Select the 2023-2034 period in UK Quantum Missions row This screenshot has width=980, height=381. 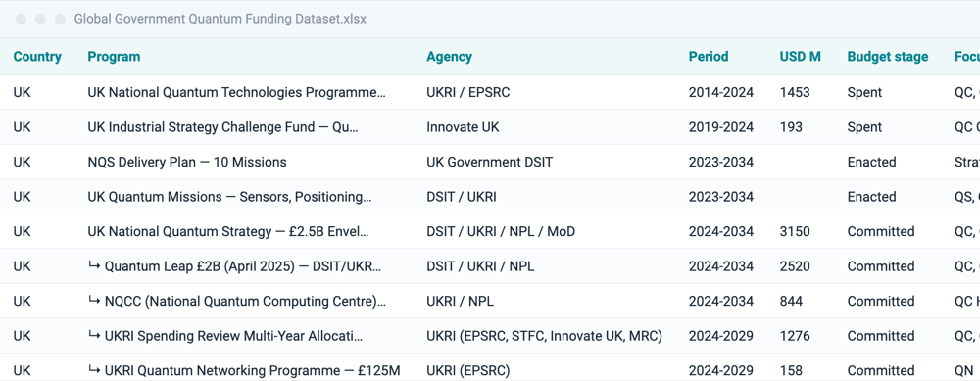pyautogui.click(x=721, y=198)
